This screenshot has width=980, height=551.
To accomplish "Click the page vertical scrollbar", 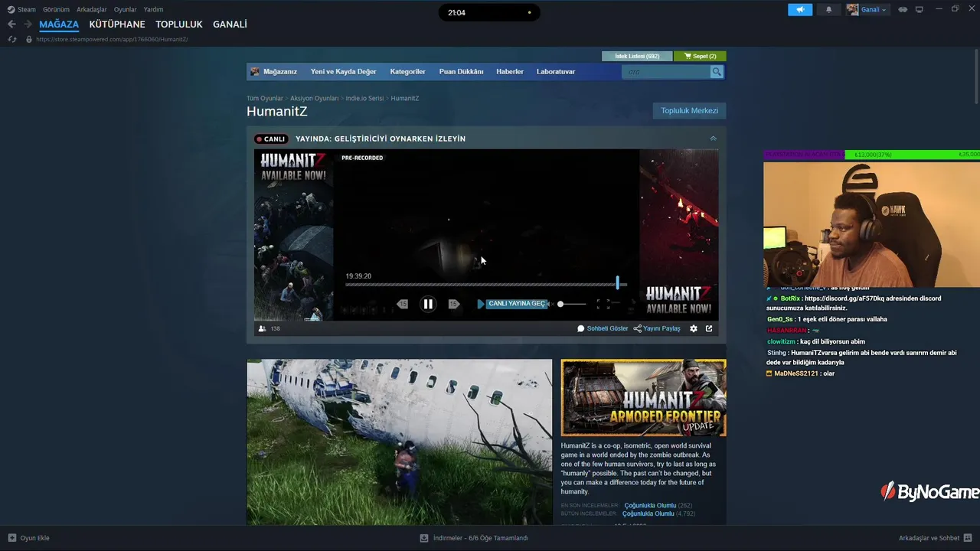I will [975, 77].
